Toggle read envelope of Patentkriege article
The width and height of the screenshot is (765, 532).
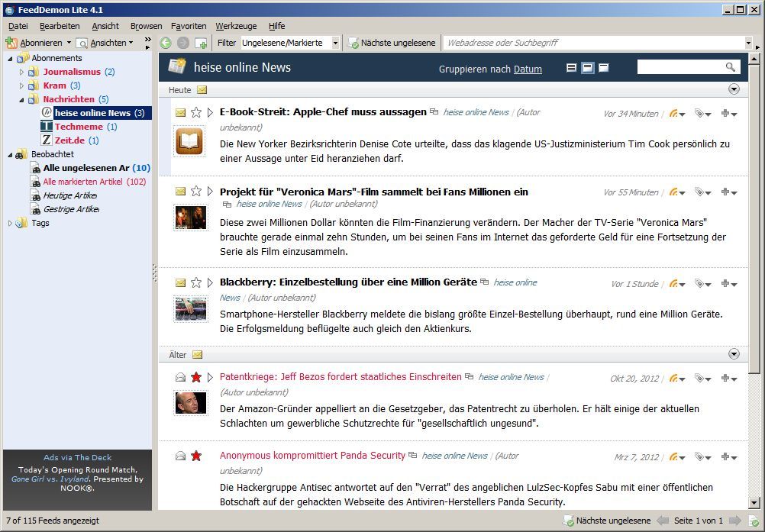click(x=180, y=377)
